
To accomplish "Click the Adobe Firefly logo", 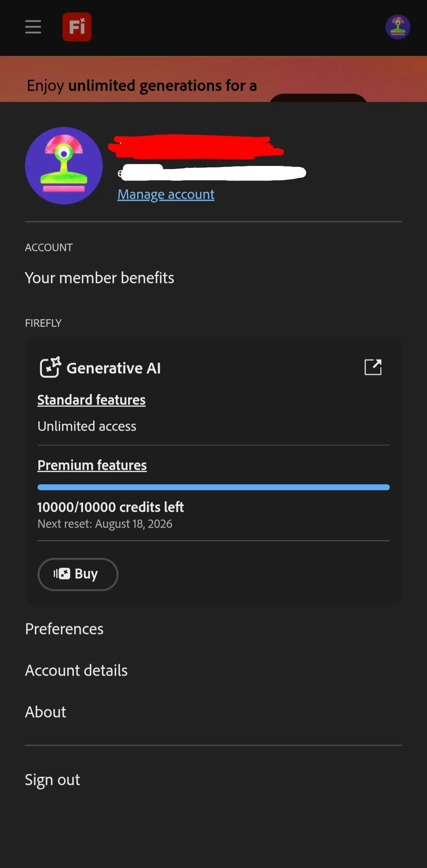I will point(77,27).
